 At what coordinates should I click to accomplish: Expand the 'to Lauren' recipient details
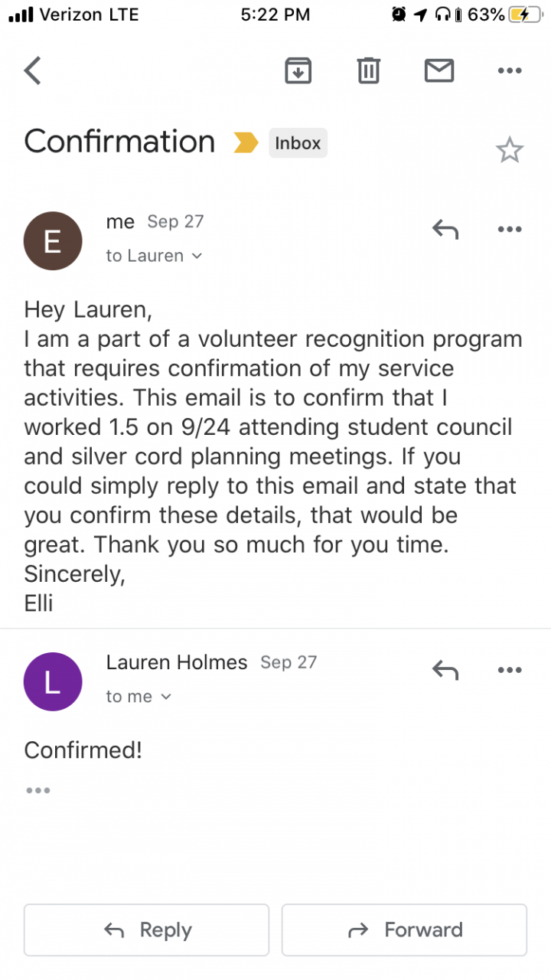154,256
